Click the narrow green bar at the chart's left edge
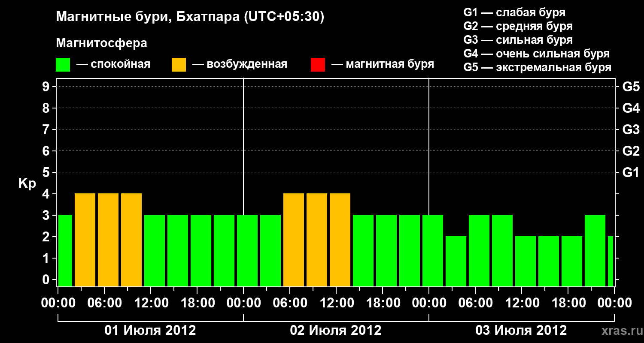Image resolution: width=644 pixels, height=343 pixels. point(65,250)
